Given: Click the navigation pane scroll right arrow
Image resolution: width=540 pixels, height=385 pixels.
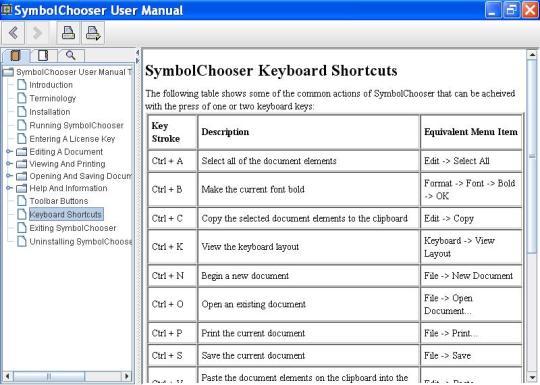Looking at the screenshot, I should click(127, 376).
